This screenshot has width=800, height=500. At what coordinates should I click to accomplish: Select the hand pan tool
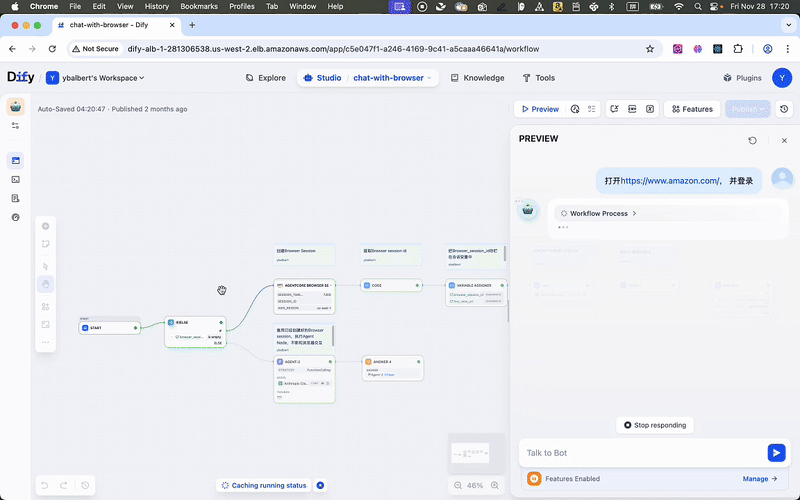click(x=45, y=284)
